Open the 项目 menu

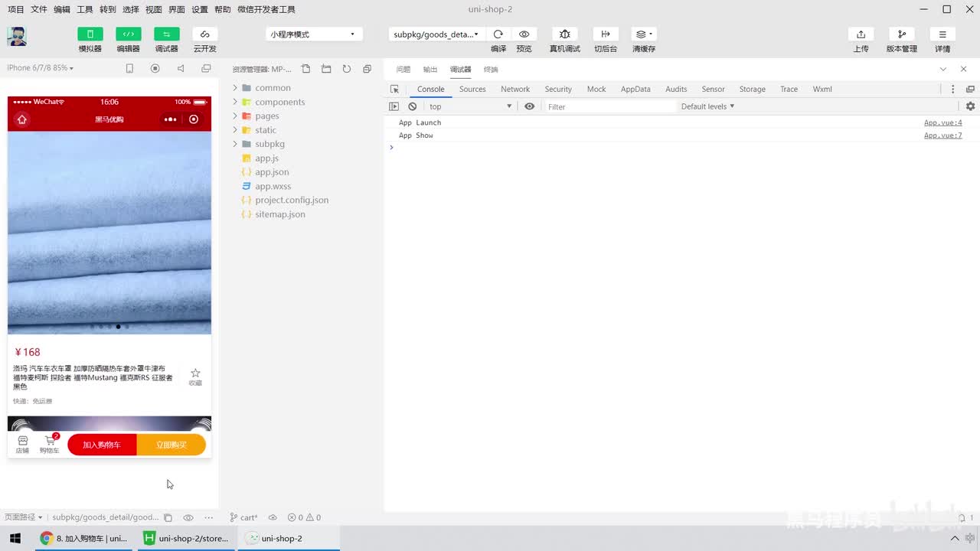coord(16,9)
